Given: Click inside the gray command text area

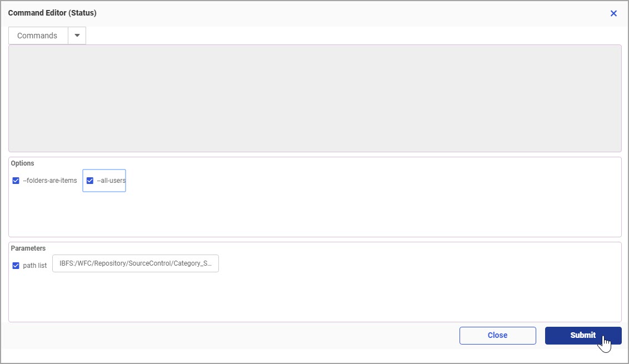Looking at the screenshot, I should tap(314, 98).
